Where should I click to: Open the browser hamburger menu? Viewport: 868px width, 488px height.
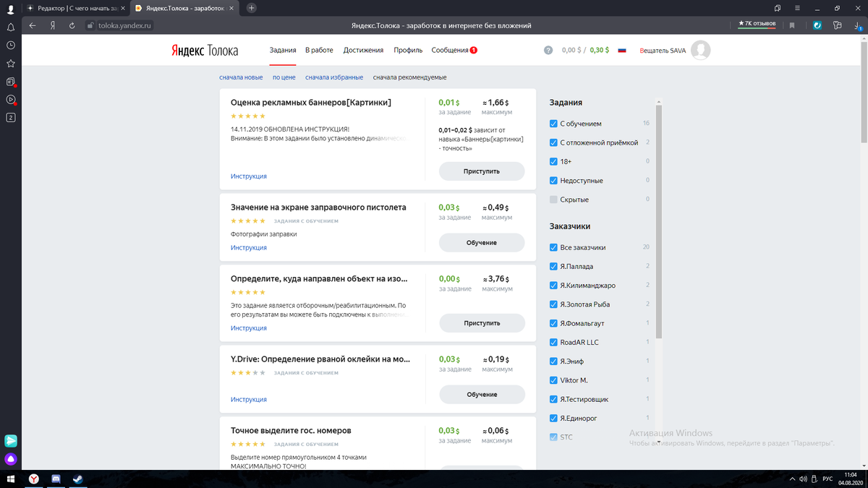tap(797, 8)
